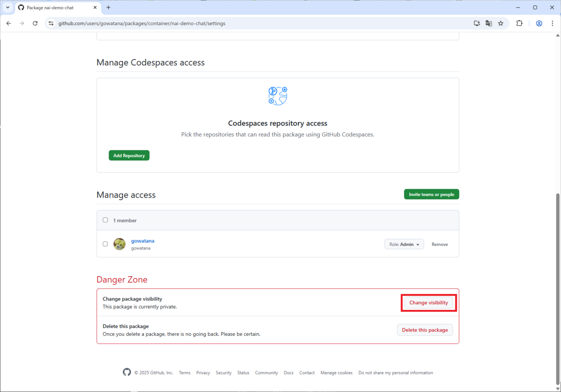This screenshot has height=392, width=561.
Task: Select all members with the header checkbox
Action: tap(105, 220)
